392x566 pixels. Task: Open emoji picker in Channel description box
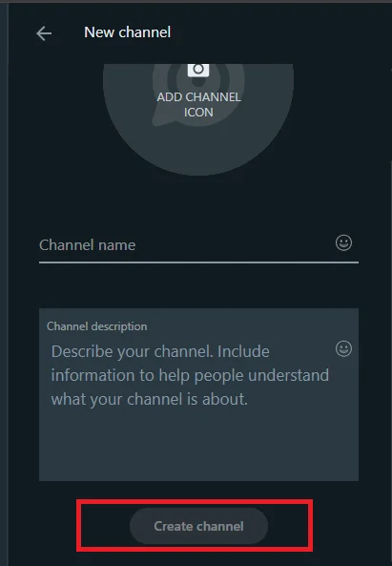point(343,348)
